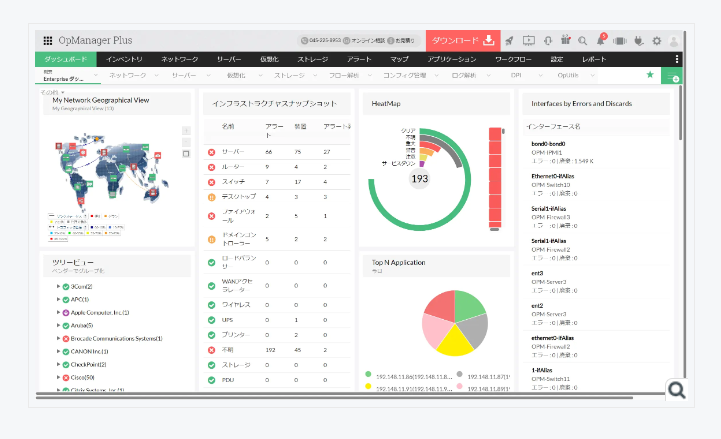Click the red HeatMap column bar
This screenshot has width=721, height=439.
pyautogui.click(x=495, y=177)
